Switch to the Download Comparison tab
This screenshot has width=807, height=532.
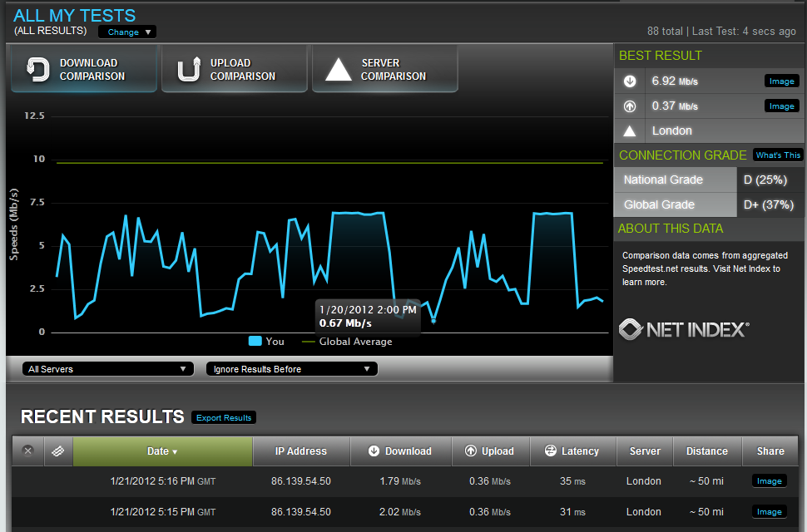tap(82, 70)
